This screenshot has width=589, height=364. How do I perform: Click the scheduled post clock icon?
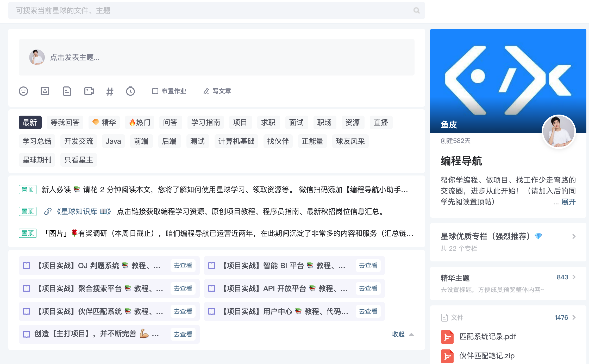point(131,91)
